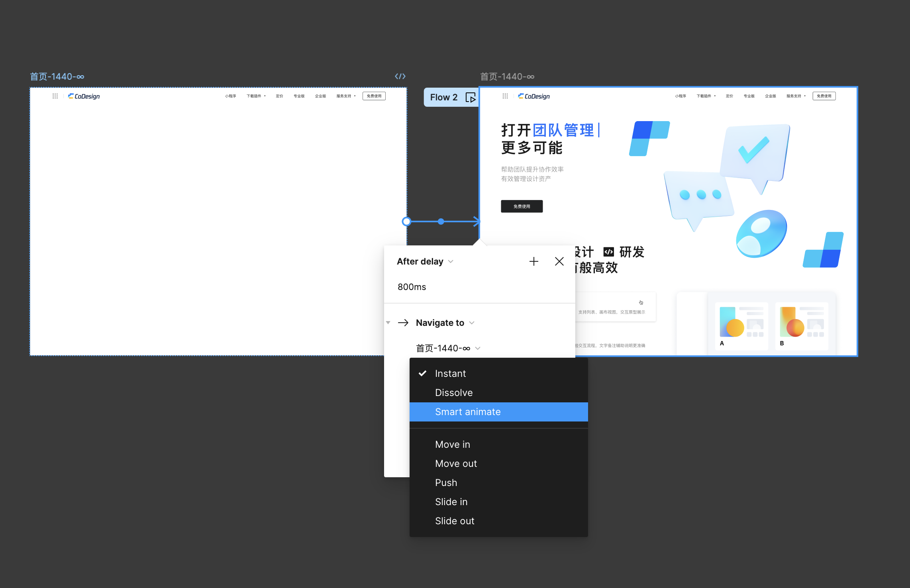910x588 pixels.
Task: Click the 打开团队管理 headline text
Action: (548, 130)
